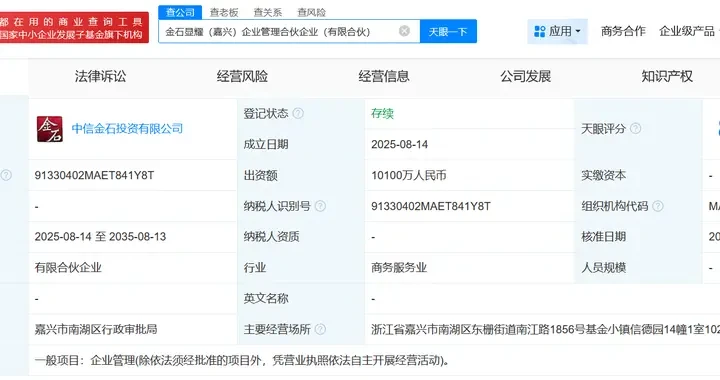Viewport: 720px width, 380px height.
Task: Switch to 查风险 search tab
Action: 311,13
